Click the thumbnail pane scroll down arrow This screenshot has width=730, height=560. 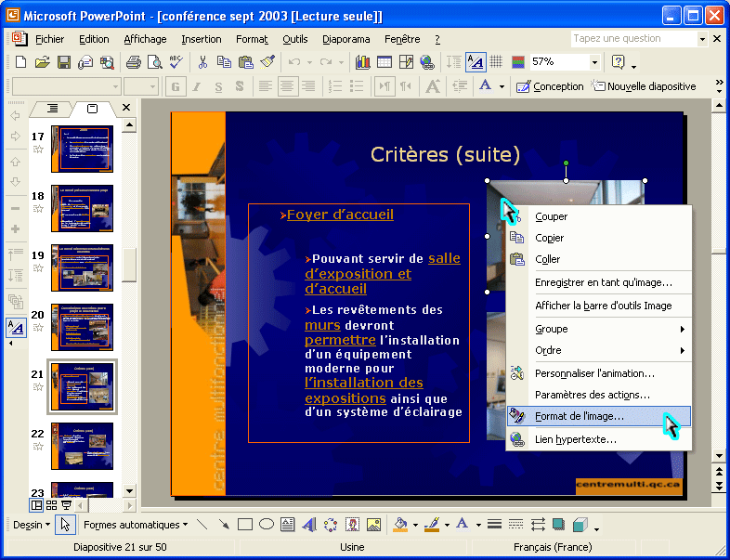click(129, 490)
